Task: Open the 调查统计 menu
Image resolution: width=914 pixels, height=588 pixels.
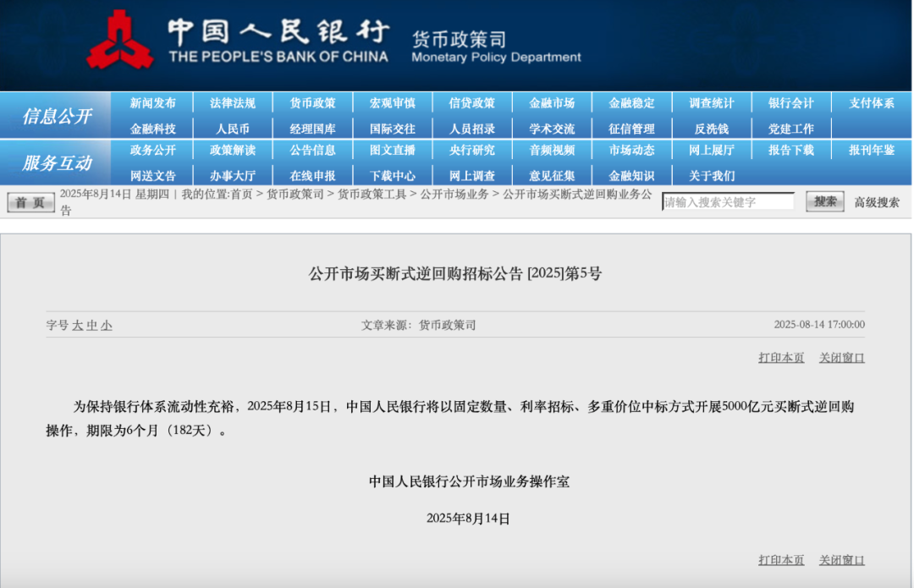Action: pyautogui.click(x=711, y=103)
